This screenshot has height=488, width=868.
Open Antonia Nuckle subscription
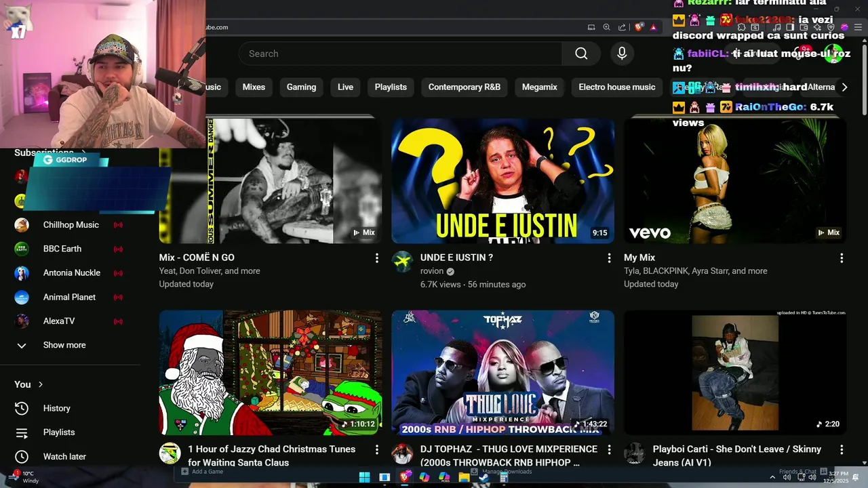coord(71,273)
